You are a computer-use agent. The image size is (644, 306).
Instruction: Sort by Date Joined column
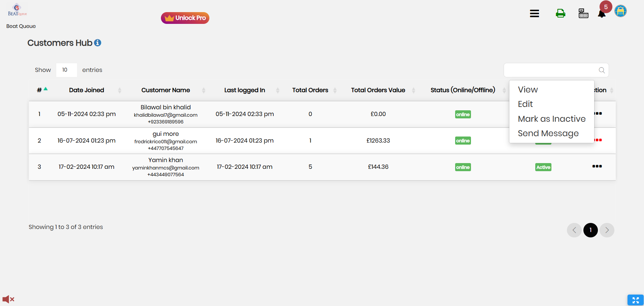click(x=87, y=90)
